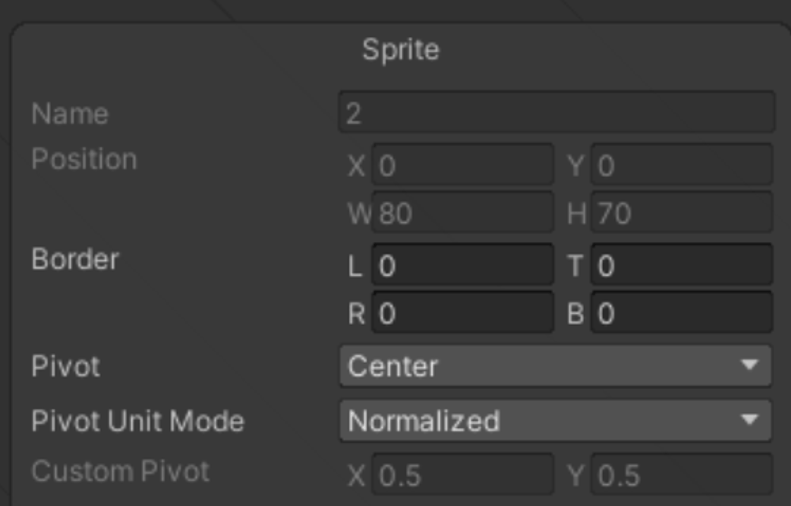Click the Pivot Unit Mode label

138,421
